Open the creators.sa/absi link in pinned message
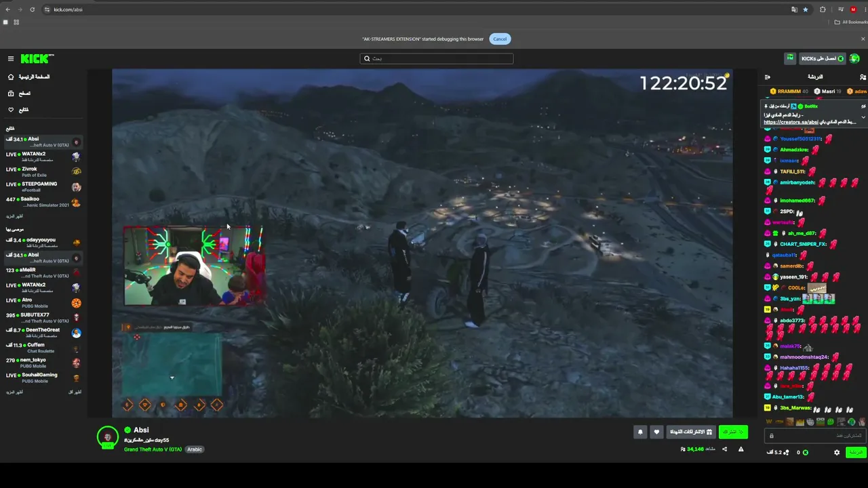The image size is (868, 488). coord(791,123)
